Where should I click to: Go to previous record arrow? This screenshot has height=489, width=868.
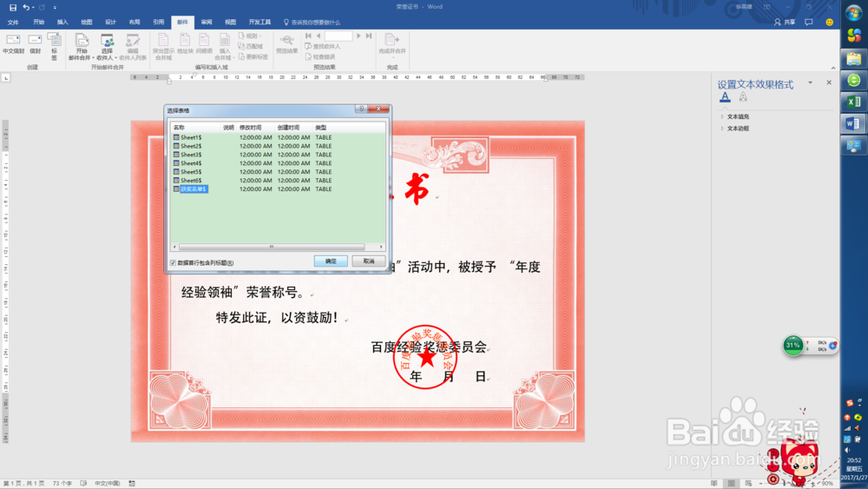[x=319, y=36]
